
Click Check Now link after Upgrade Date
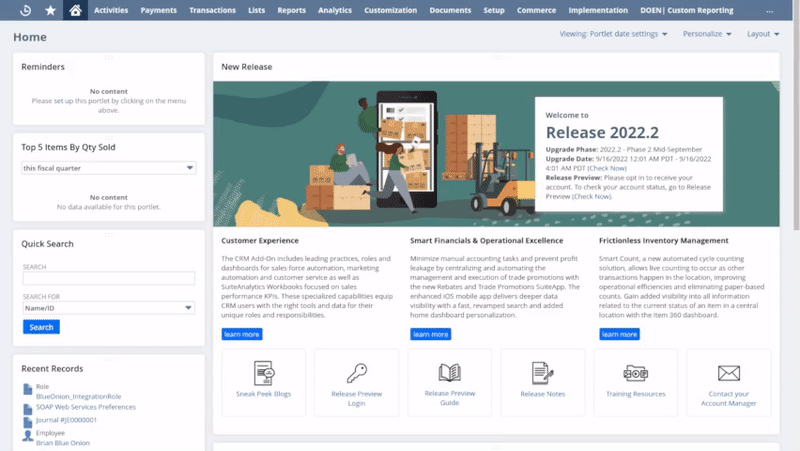pyautogui.click(x=607, y=168)
